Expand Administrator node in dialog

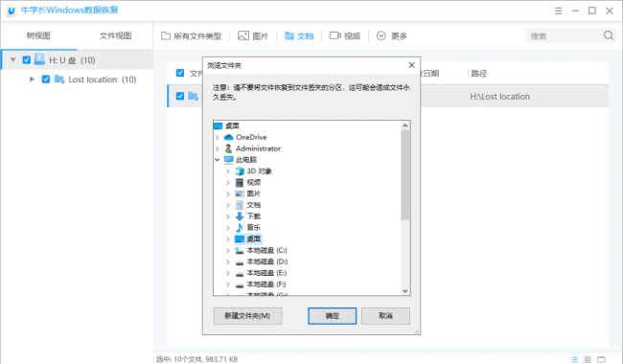218,148
